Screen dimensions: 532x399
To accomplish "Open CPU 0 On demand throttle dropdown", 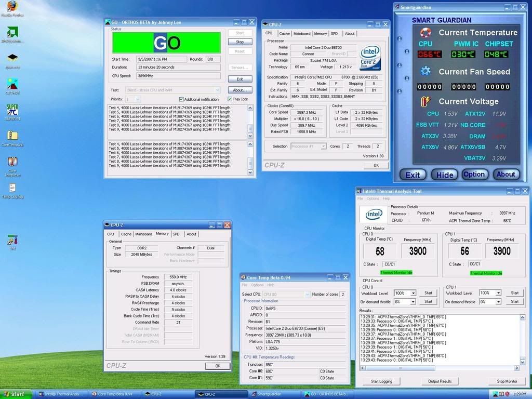I will click(x=413, y=302).
